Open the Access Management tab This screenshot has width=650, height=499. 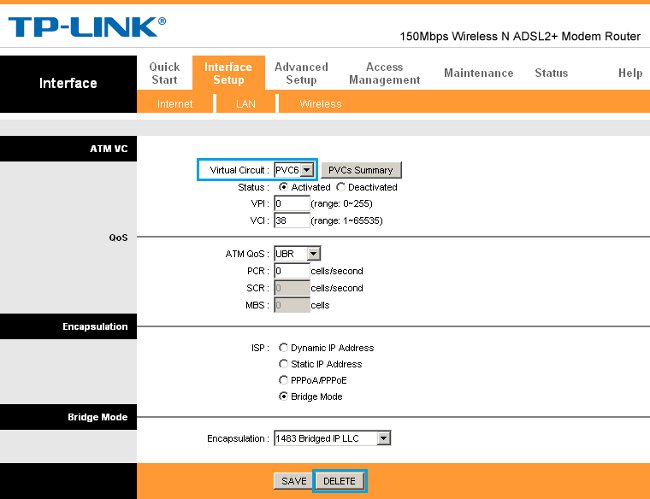(385, 73)
